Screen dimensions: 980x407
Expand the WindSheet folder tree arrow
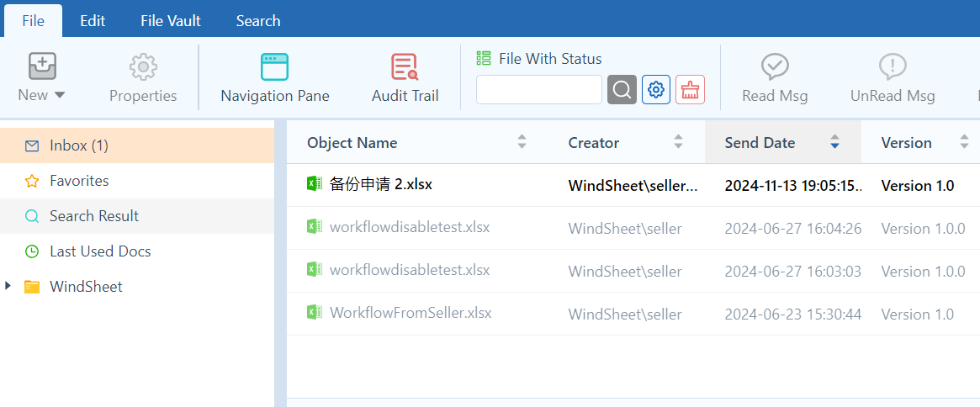[x=8, y=287]
